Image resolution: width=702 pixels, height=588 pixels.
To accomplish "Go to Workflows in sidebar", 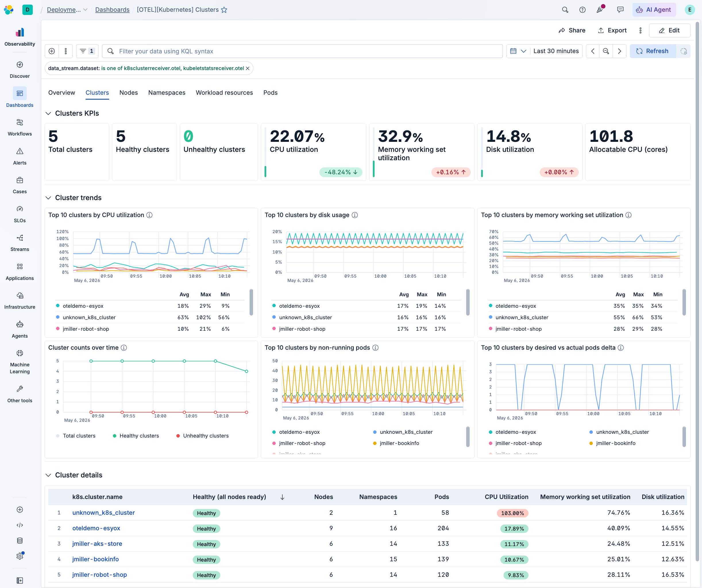I will coord(20,127).
